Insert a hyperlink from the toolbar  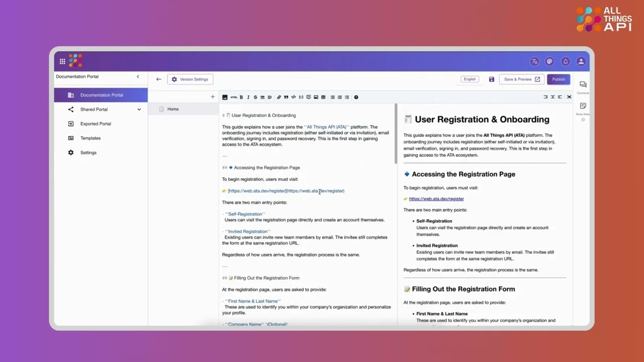[279, 97]
